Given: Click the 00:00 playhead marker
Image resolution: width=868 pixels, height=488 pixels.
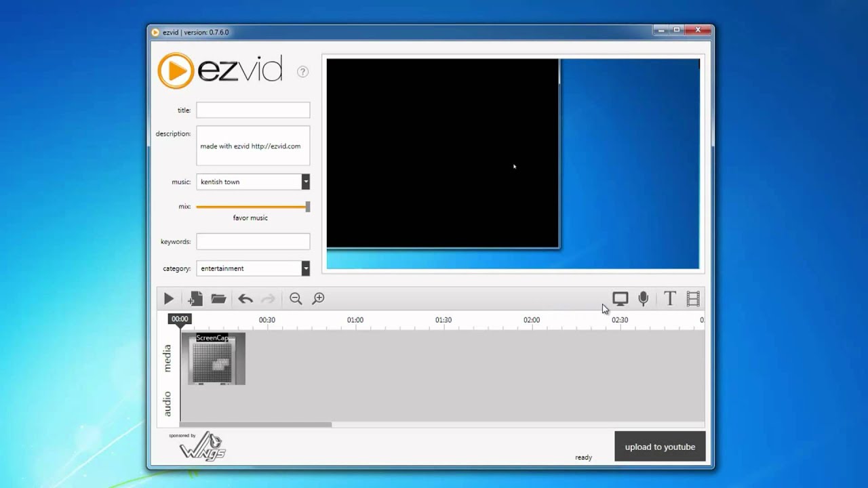Looking at the screenshot, I should 180,319.
